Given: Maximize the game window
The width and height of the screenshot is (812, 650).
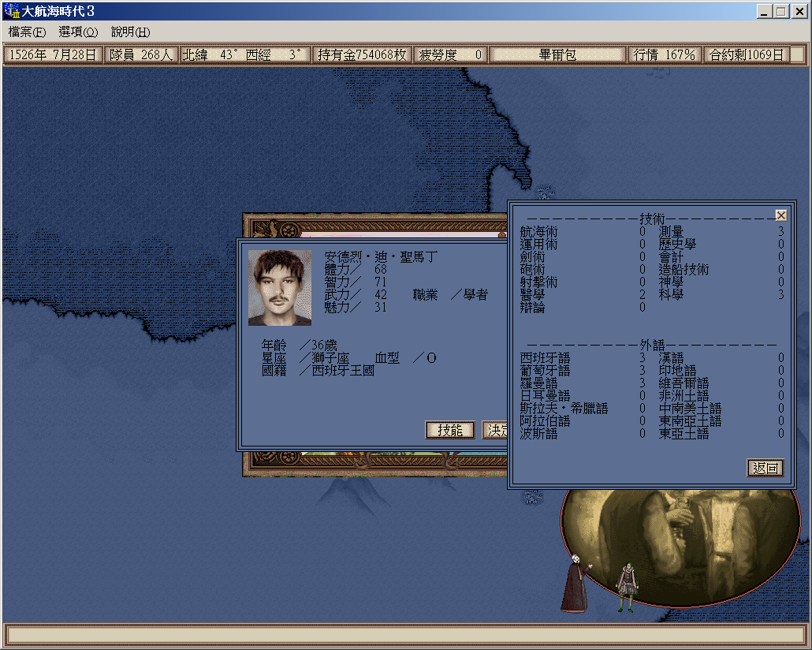Looking at the screenshot, I should [780, 11].
